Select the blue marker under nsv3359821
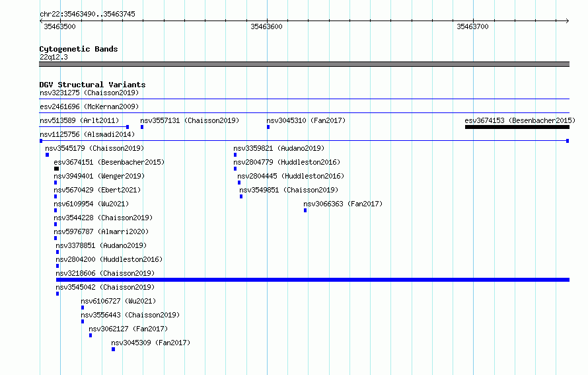Screen dimensions: 588x375 tap(235, 155)
